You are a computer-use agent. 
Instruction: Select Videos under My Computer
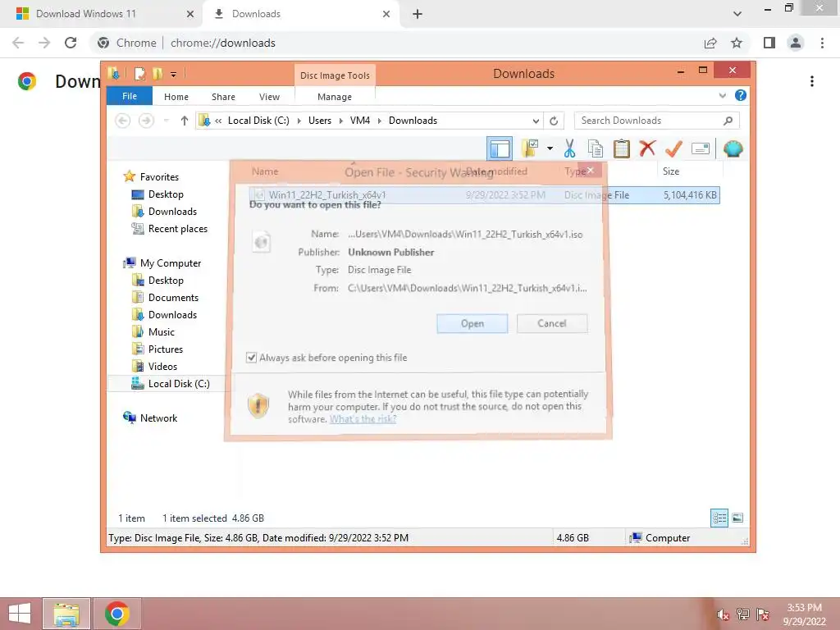coord(162,367)
